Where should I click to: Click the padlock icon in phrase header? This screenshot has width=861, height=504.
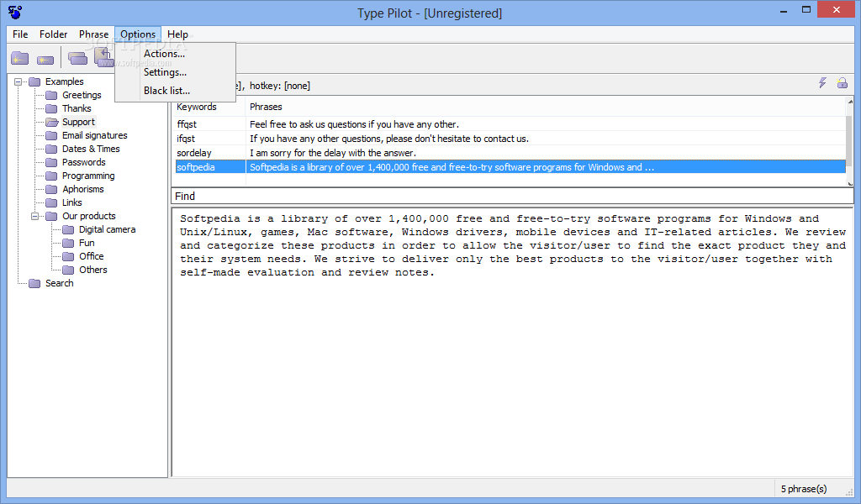click(842, 83)
